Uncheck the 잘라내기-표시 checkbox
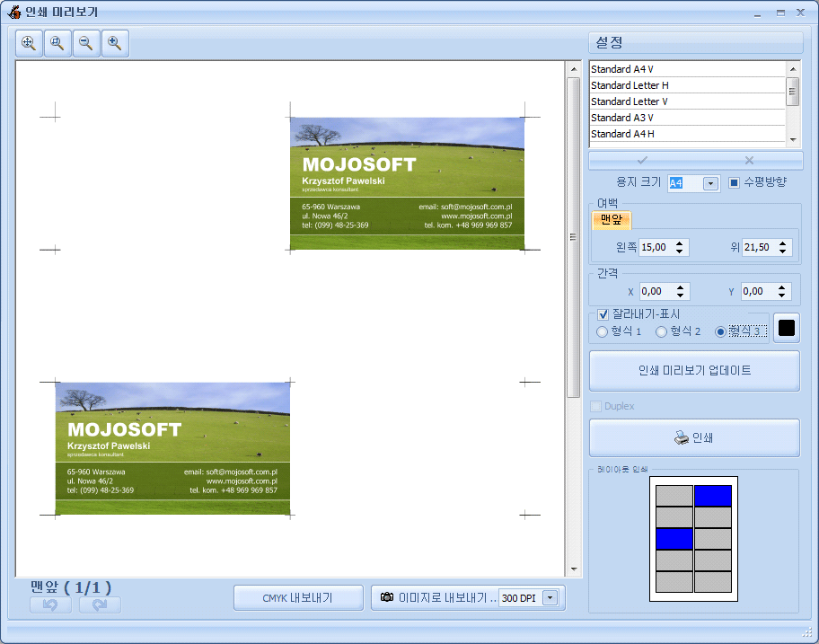The width and height of the screenshot is (819, 644). (603, 314)
